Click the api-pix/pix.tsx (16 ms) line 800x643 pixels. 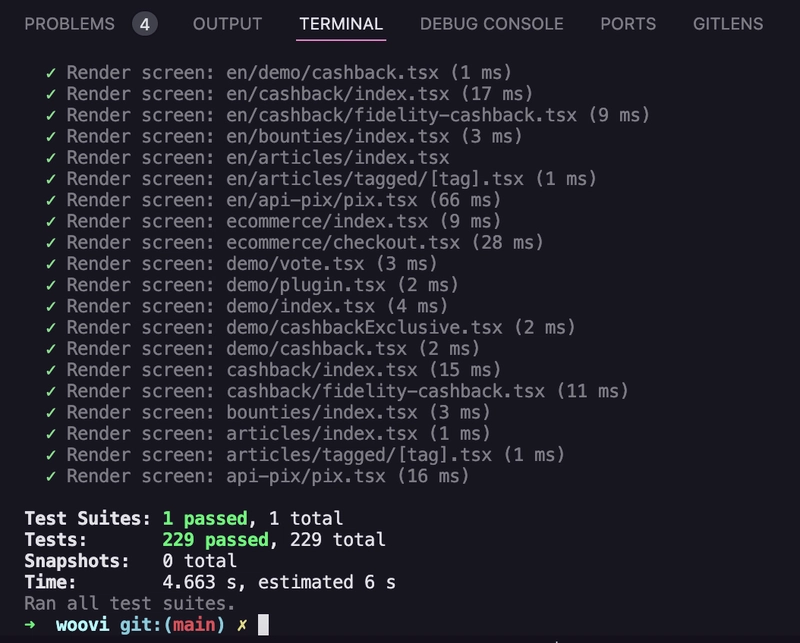click(x=257, y=476)
